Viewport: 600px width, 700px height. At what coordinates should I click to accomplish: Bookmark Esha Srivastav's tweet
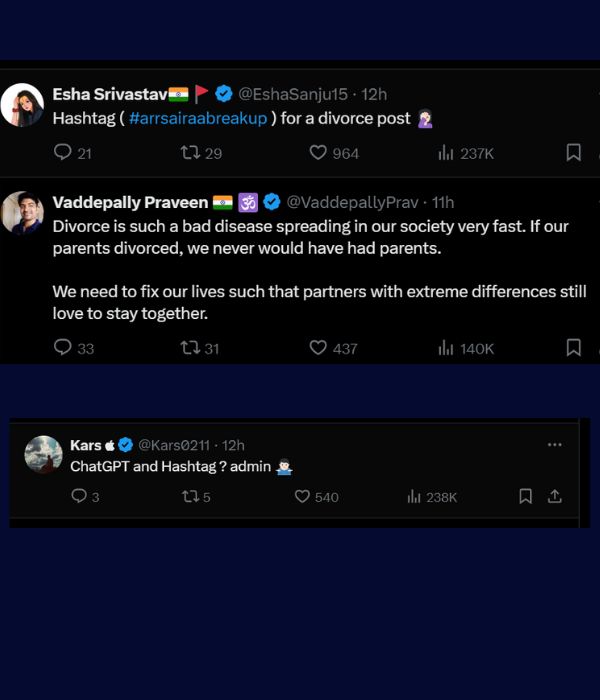(574, 153)
